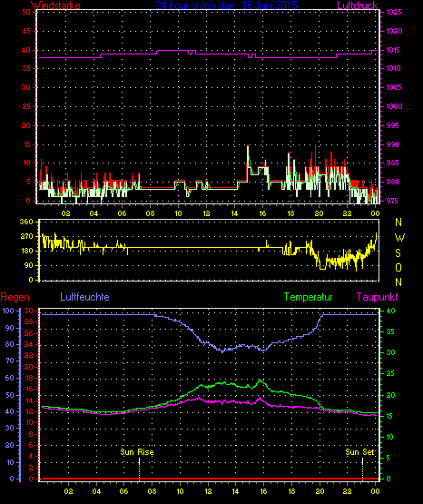423x504 pixels.
Task: Click the 180 degree axis value
Action: click(26, 251)
